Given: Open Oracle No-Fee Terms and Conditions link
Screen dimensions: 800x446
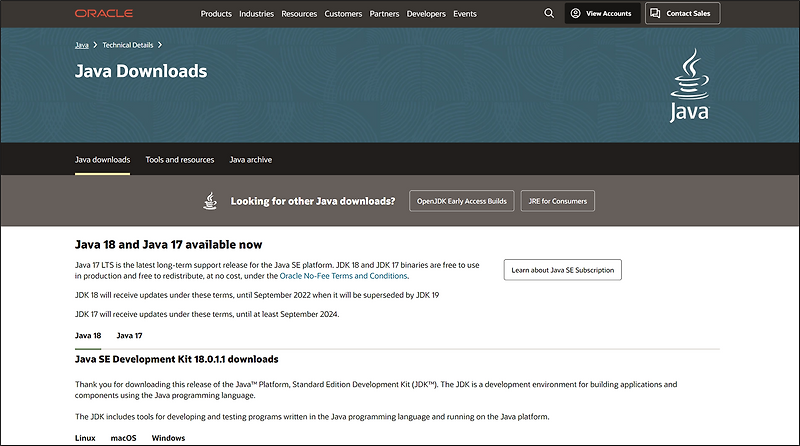Looking at the screenshot, I should (x=343, y=276).
